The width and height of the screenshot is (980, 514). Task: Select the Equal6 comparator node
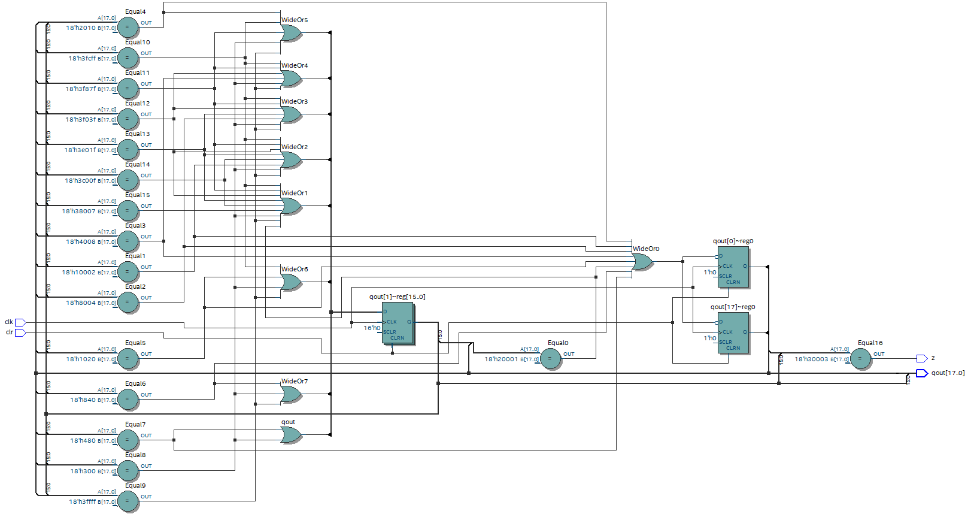tap(128, 400)
